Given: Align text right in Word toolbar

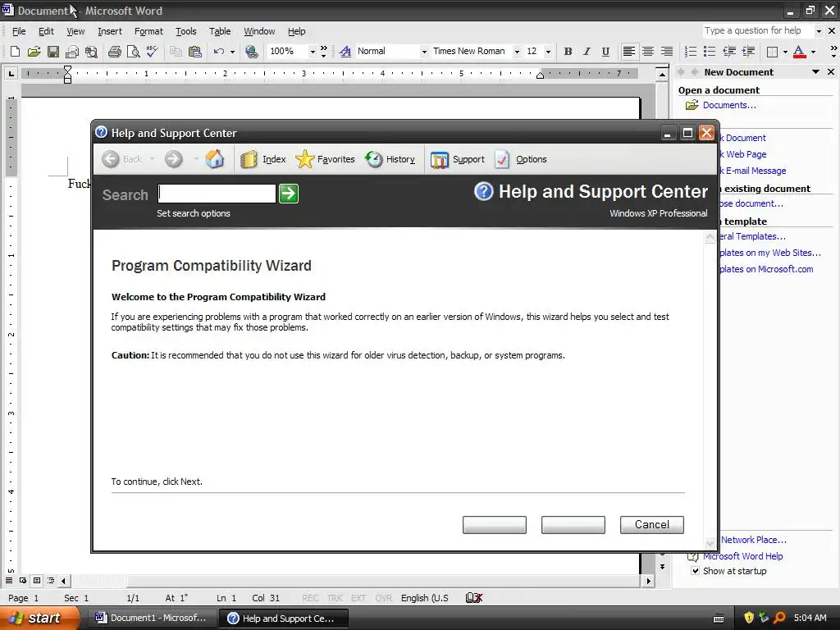Looking at the screenshot, I should [666, 52].
